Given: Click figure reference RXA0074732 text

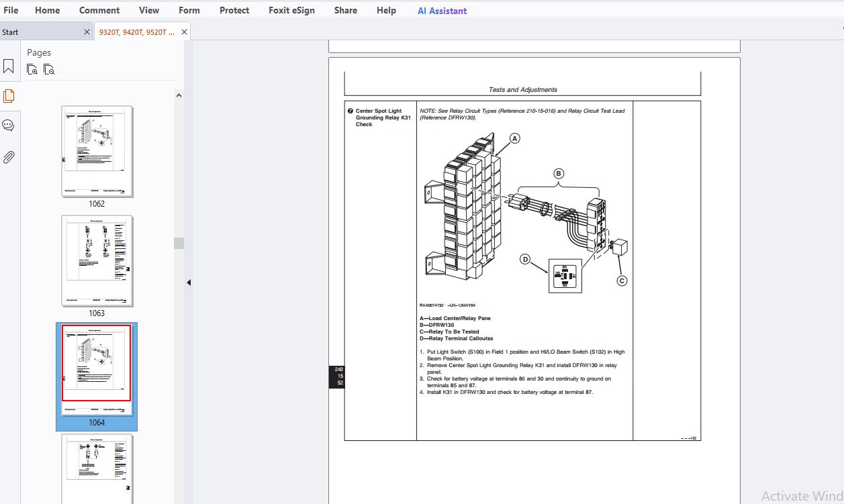Looking at the screenshot, I should click(448, 305).
